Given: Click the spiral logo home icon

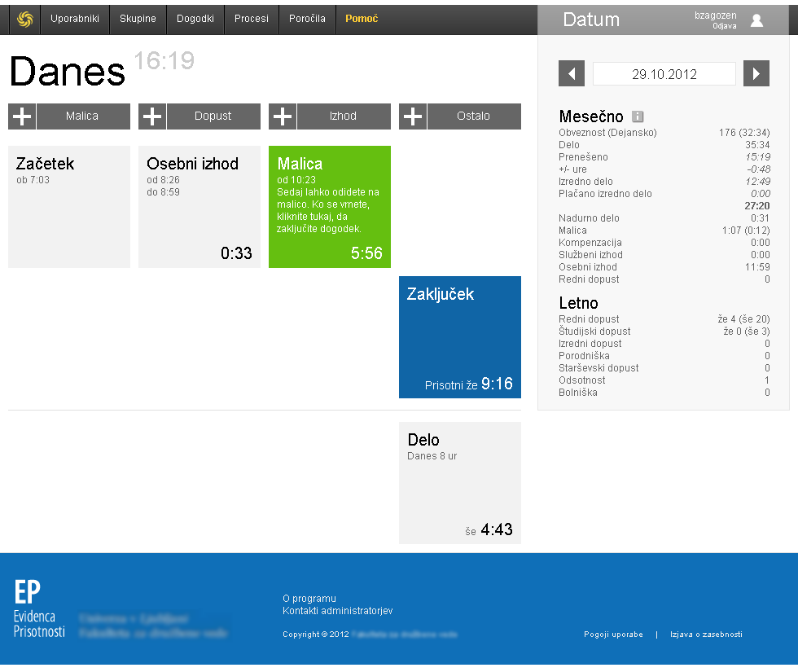Looking at the screenshot, I should [24, 19].
